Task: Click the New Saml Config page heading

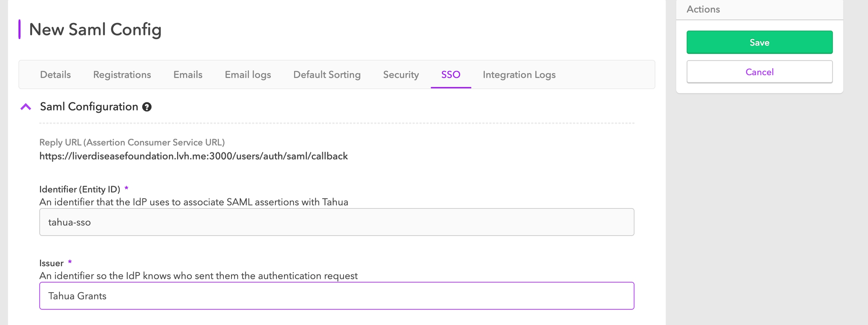Action: click(95, 29)
